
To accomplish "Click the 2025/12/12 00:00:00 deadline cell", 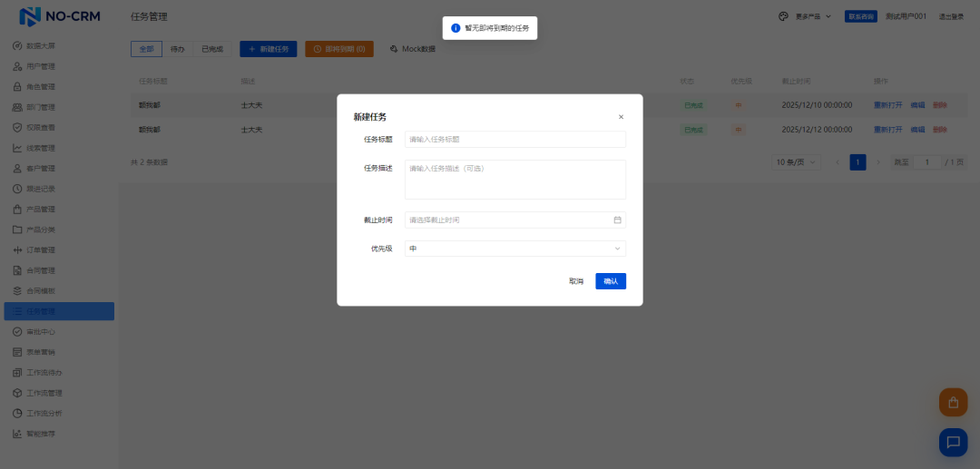I will click(817, 130).
